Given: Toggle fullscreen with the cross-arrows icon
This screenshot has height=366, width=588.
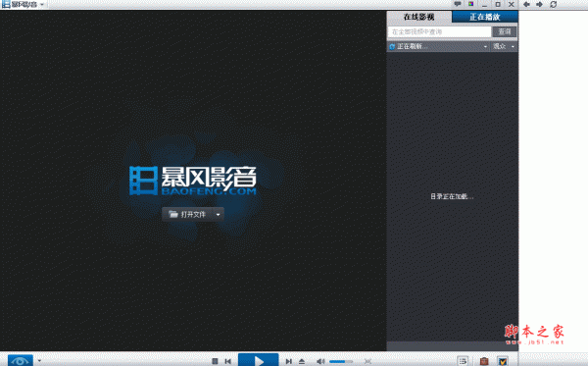Looking at the screenshot, I should [367, 361].
